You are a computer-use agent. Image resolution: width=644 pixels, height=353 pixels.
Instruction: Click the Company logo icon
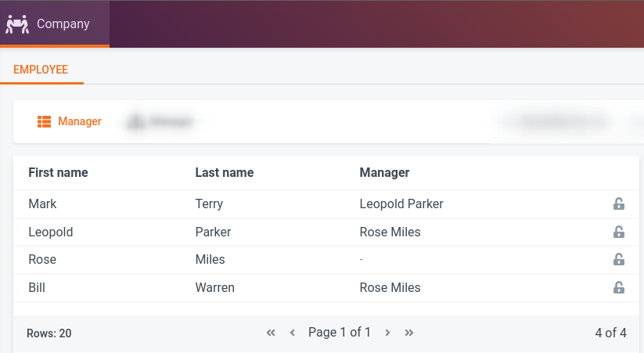[x=17, y=23]
